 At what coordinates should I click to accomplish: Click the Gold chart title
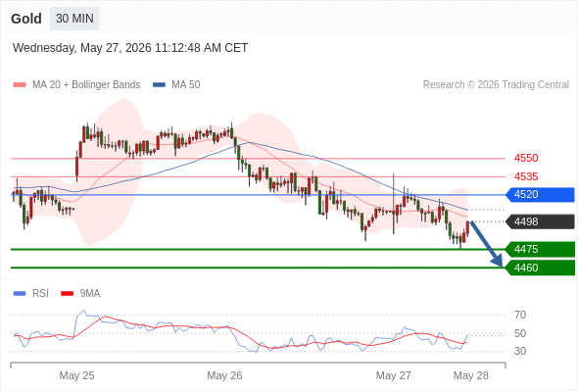[26, 19]
